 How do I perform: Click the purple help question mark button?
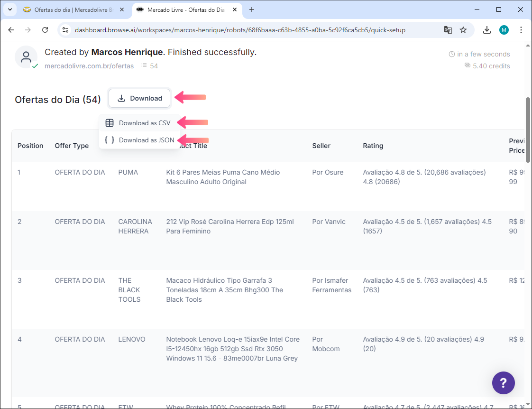tap(503, 383)
